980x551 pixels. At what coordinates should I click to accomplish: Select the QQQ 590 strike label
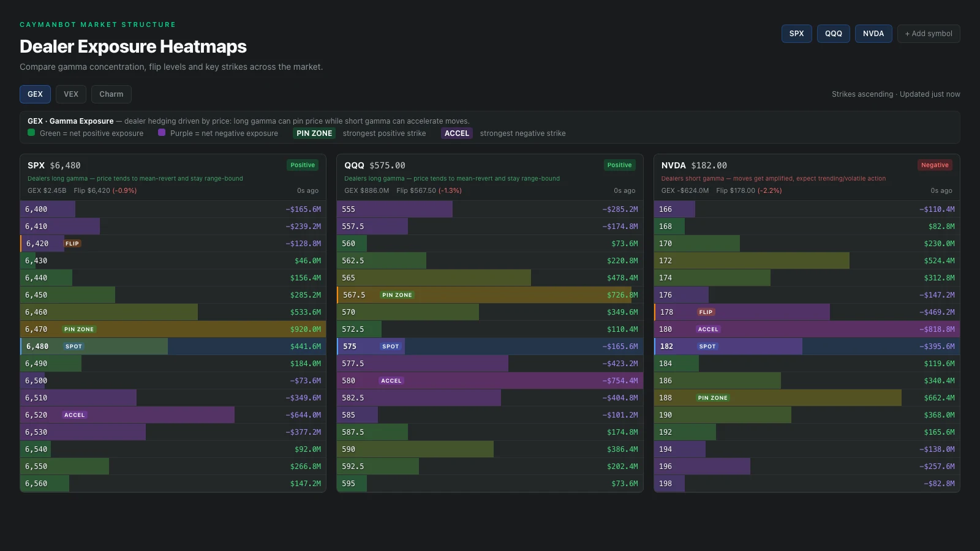[349, 449]
